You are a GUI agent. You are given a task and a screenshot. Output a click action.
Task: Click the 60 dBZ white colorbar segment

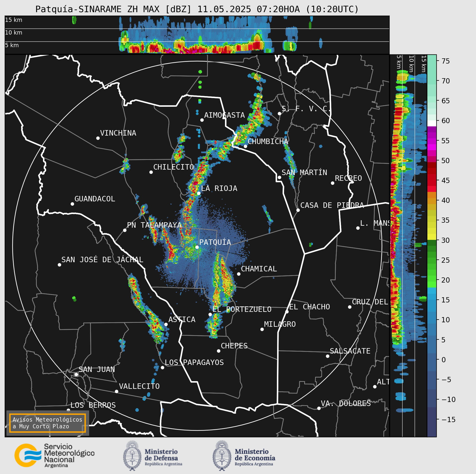(432, 123)
